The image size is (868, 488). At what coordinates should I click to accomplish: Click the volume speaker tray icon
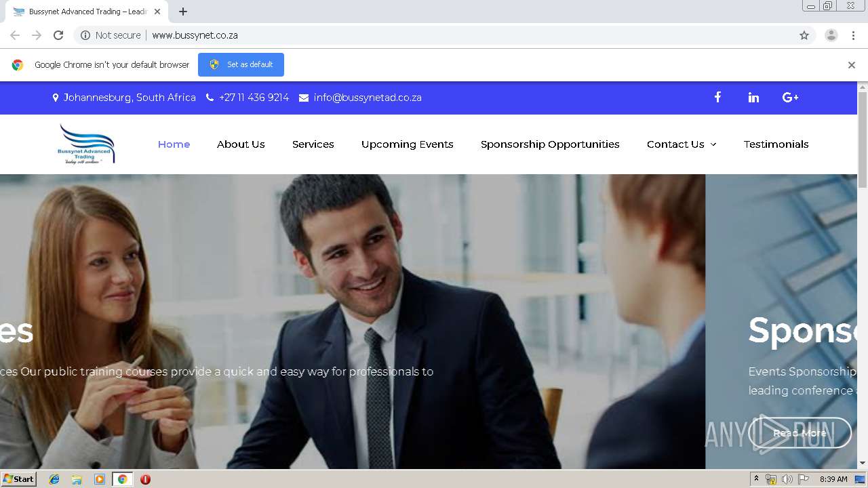click(x=787, y=479)
